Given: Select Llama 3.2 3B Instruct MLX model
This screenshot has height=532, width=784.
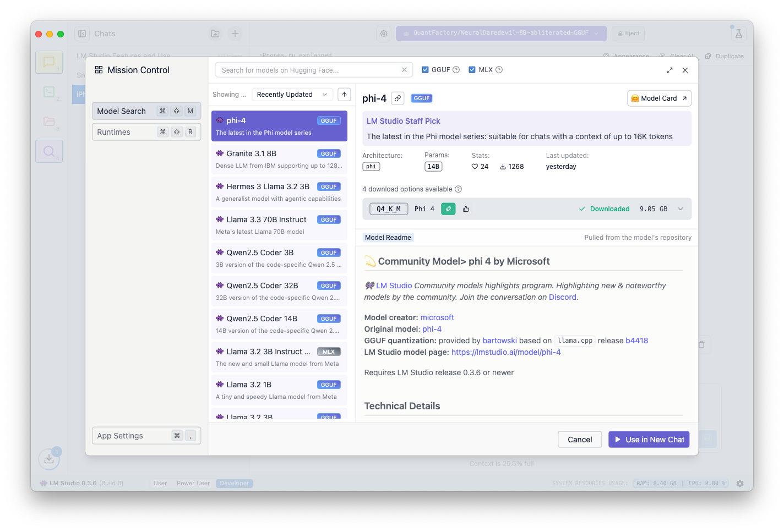Looking at the screenshot, I should pos(279,357).
